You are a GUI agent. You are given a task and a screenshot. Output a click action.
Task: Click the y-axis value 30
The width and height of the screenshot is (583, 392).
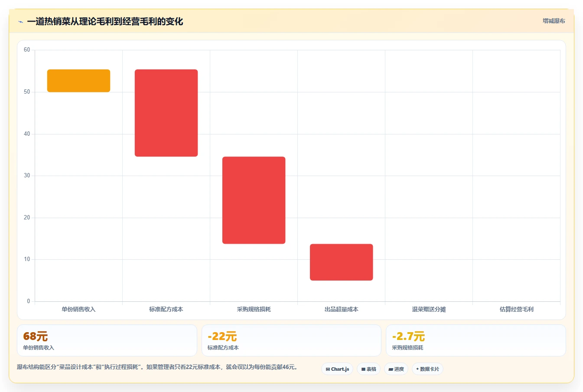pos(27,176)
